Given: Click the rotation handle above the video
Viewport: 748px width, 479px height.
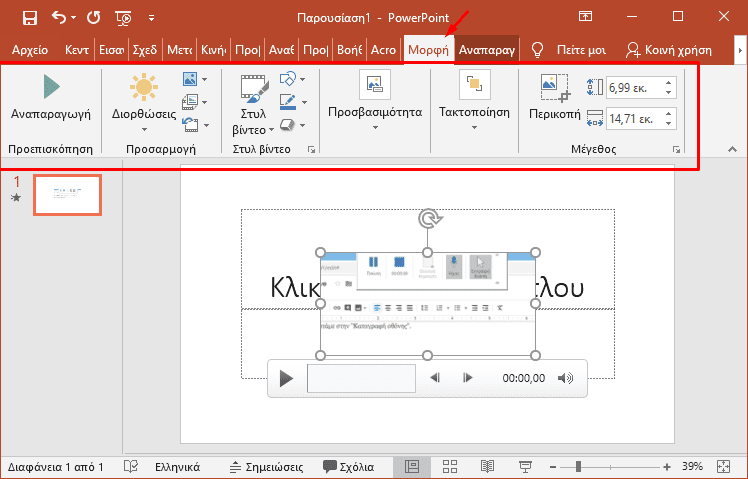Looking at the screenshot, I should [x=429, y=219].
